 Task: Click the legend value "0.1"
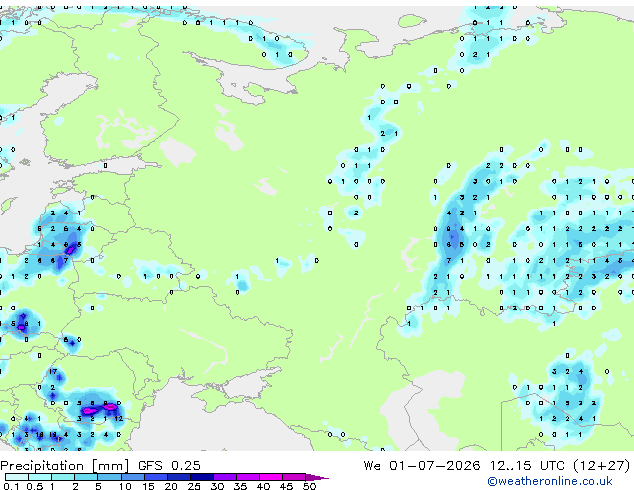(11, 486)
